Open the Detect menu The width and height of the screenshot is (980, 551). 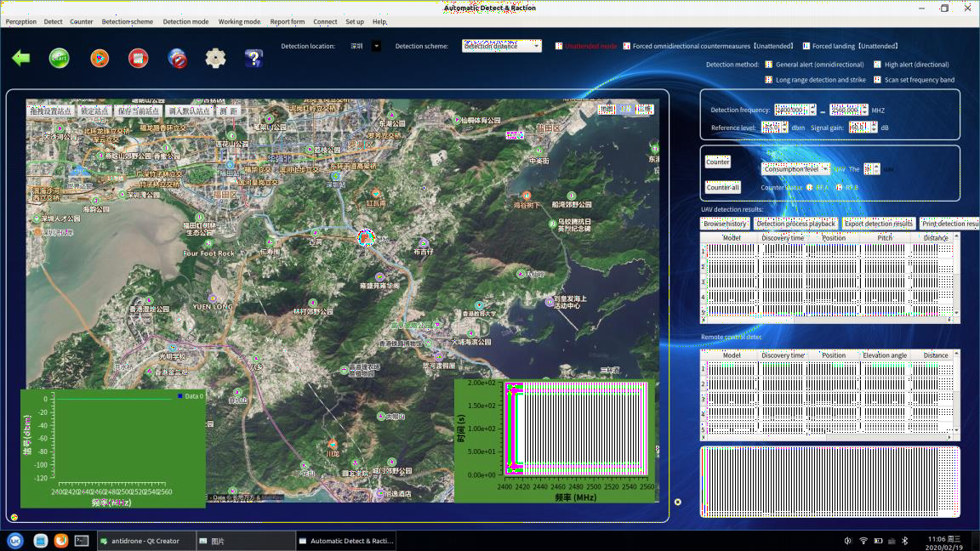click(53, 22)
